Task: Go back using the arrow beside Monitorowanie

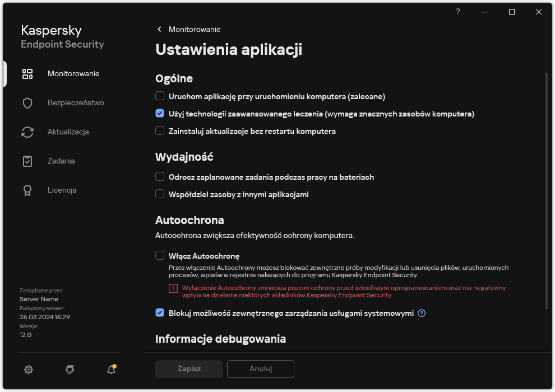Action: point(160,29)
